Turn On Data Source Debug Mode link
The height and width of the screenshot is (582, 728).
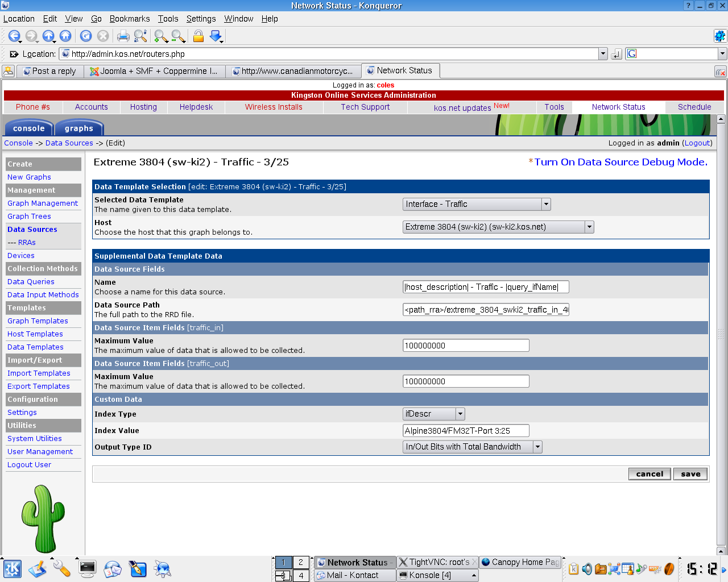pyautogui.click(x=621, y=162)
